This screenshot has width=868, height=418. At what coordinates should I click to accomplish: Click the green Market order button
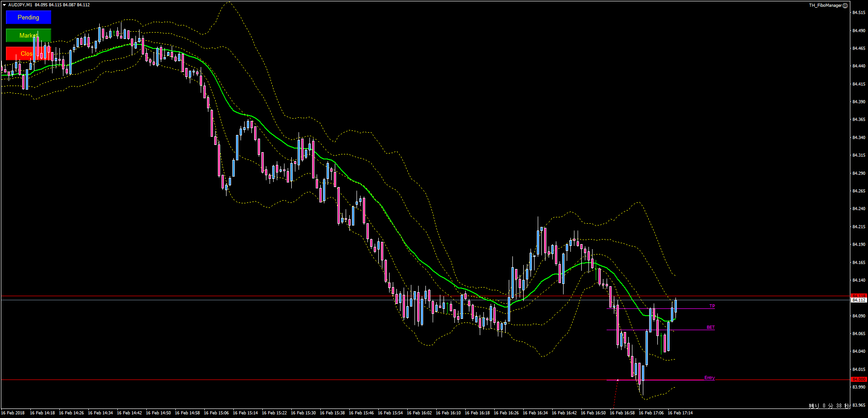pyautogui.click(x=29, y=35)
